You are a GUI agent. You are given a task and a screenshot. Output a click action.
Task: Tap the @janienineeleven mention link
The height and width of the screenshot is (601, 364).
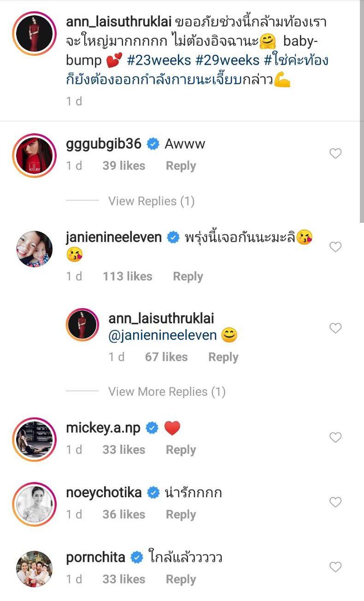162,335
